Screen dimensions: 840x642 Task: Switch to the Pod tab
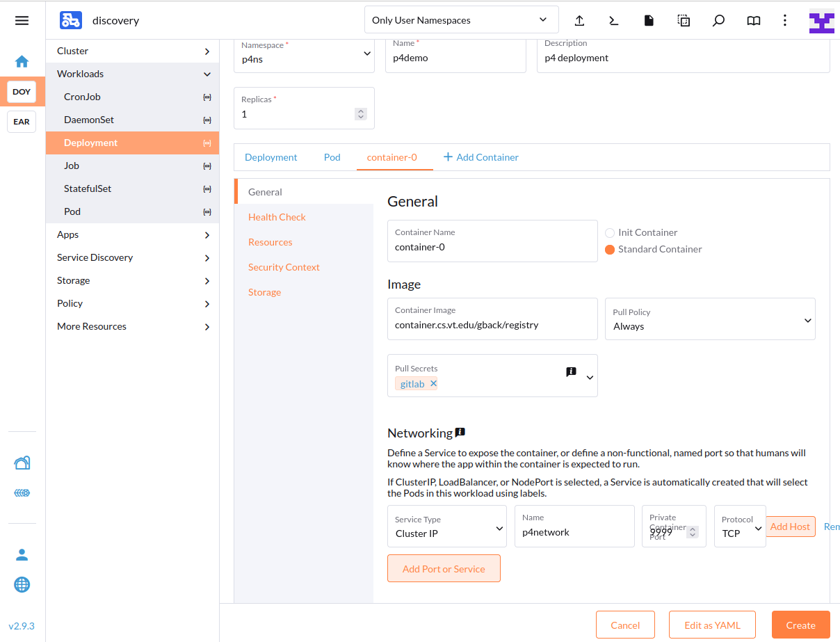(332, 157)
